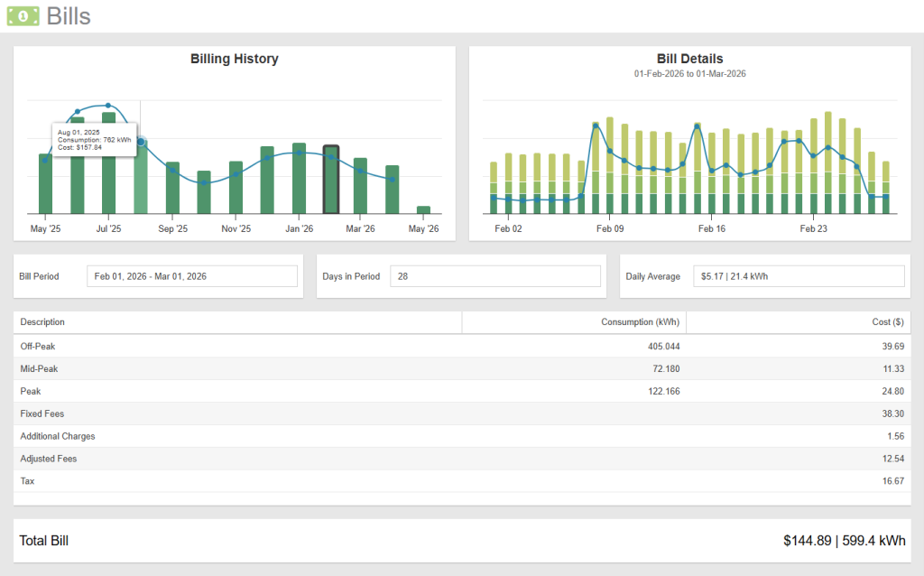Screen dimensions: 924x576
Task: Click the 11.33 Mid-Peak cost value
Action: [893, 368]
